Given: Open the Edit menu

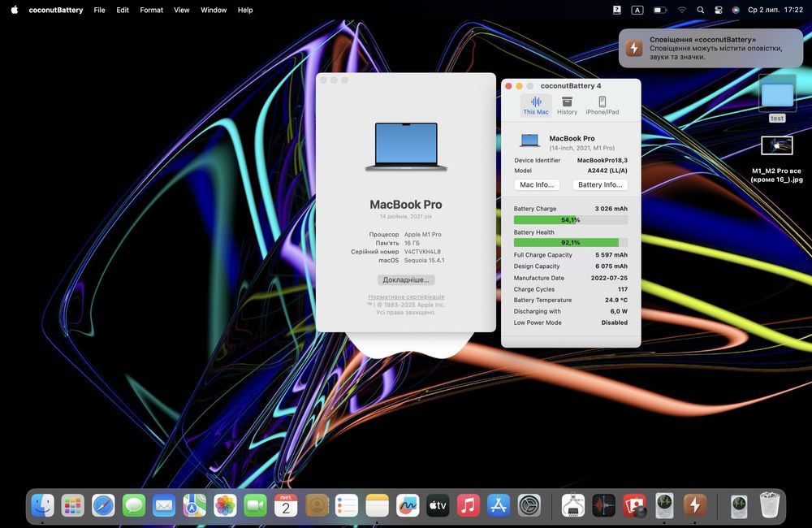Looking at the screenshot, I should [x=123, y=10].
